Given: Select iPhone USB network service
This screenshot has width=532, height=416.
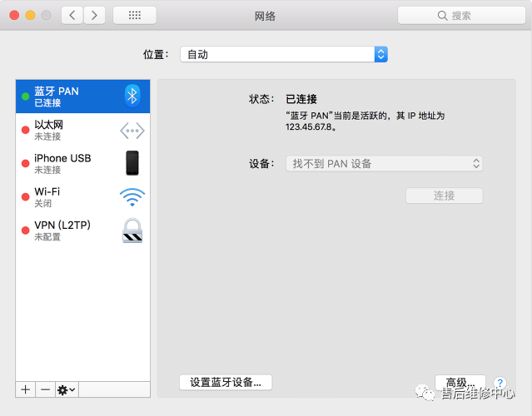Looking at the screenshot, I should (82, 163).
